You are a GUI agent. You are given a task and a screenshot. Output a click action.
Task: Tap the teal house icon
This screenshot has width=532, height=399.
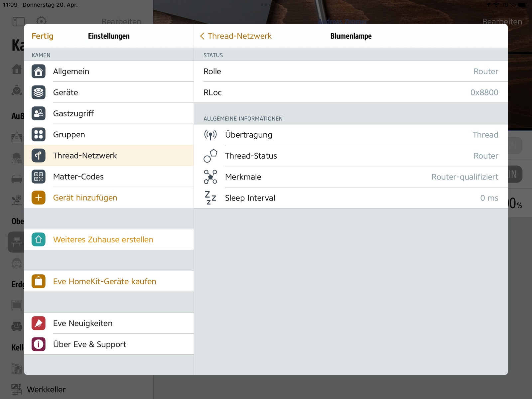point(39,239)
